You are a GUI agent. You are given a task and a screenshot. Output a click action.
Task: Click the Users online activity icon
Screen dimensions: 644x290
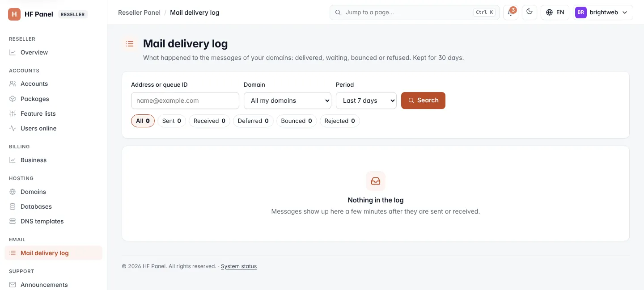click(x=13, y=128)
